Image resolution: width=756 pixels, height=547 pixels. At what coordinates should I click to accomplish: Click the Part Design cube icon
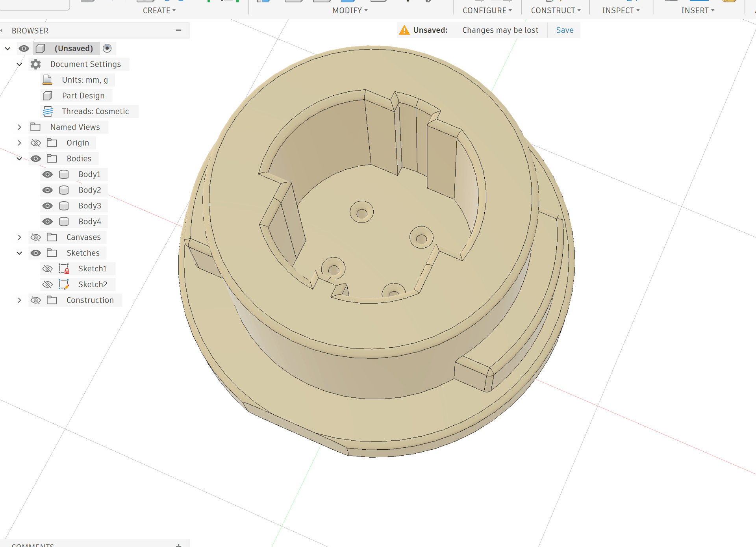[x=48, y=96]
